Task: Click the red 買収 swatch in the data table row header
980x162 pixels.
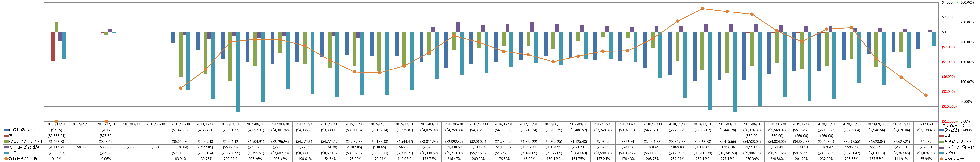Action: [6, 135]
